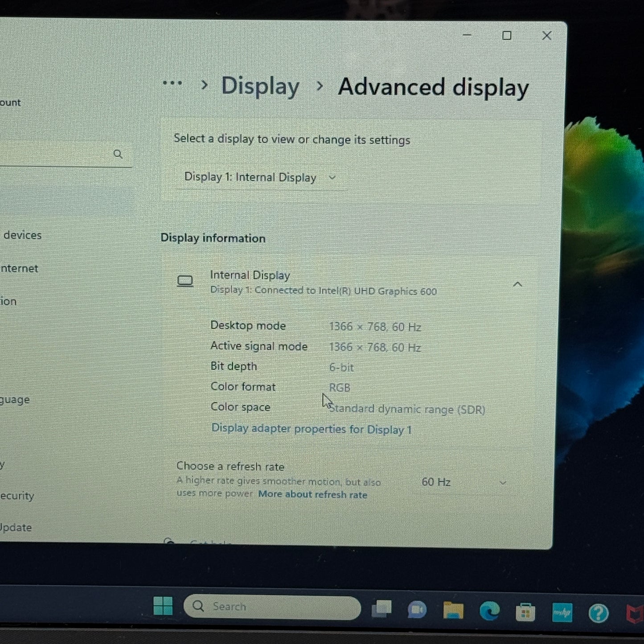This screenshot has width=644, height=644.
Task: Click the Windows Start button
Action: tap(164, 607)
